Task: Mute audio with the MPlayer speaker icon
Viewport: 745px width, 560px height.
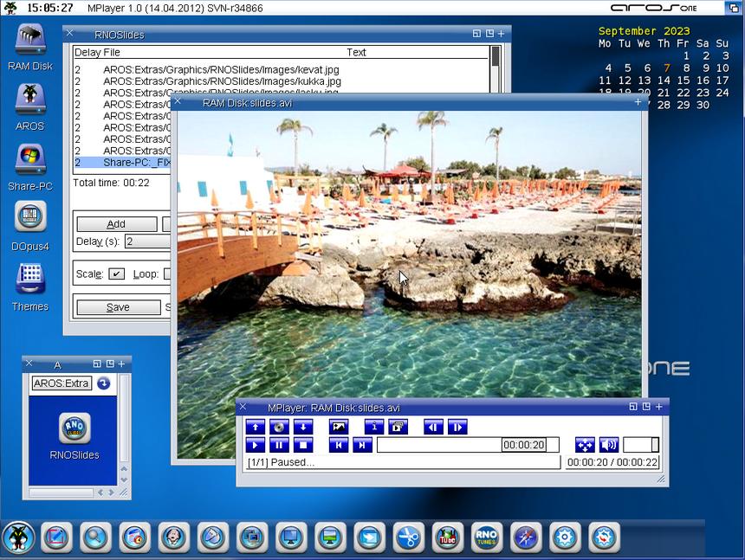Action: tap(609, 445)
